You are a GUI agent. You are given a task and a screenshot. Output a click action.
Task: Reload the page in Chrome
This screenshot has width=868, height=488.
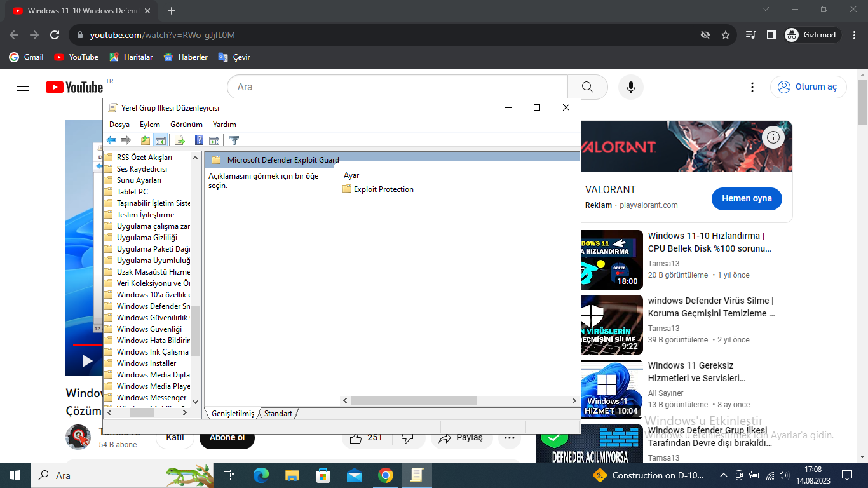click(x=55, y=35)
